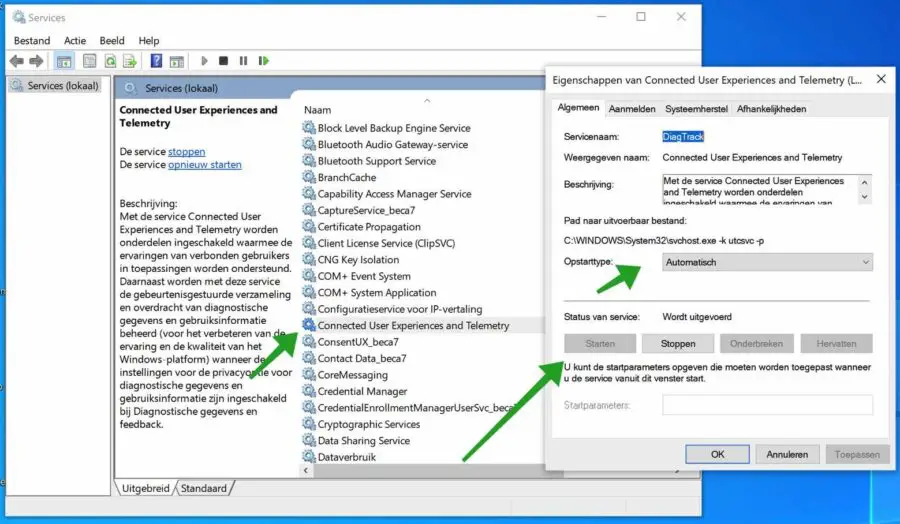Click the description box scroll-down arrow
Screen dimensions: 900x524
click(x=864, y=196)
